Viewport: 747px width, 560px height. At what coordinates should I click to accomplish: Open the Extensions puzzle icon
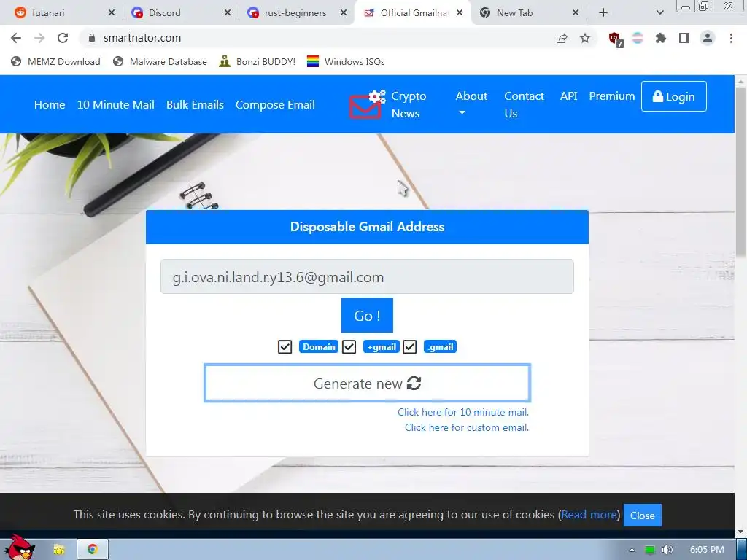[x=660, y=38]
